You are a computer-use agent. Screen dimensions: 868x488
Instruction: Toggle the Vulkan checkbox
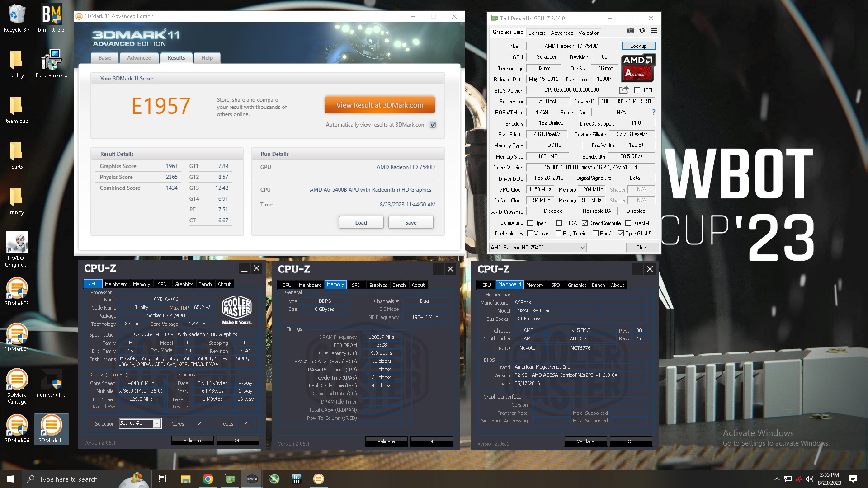tap(530, 234)
